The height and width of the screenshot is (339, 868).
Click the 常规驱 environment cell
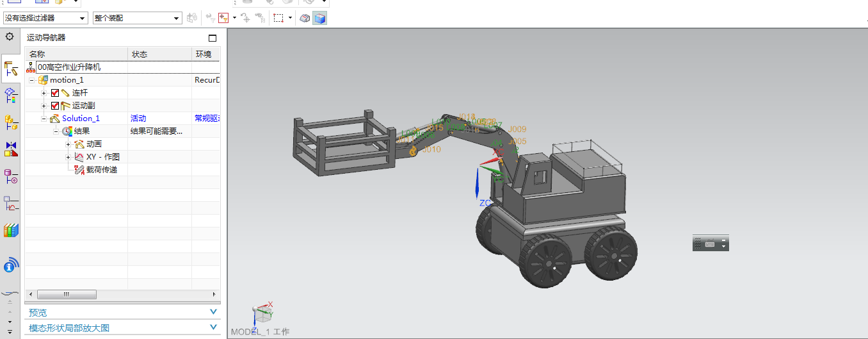207,119
